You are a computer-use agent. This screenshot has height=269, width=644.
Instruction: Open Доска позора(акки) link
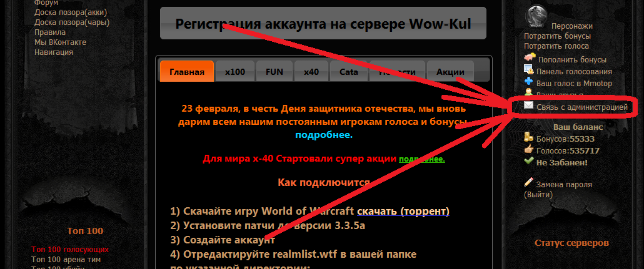(71, 12)
